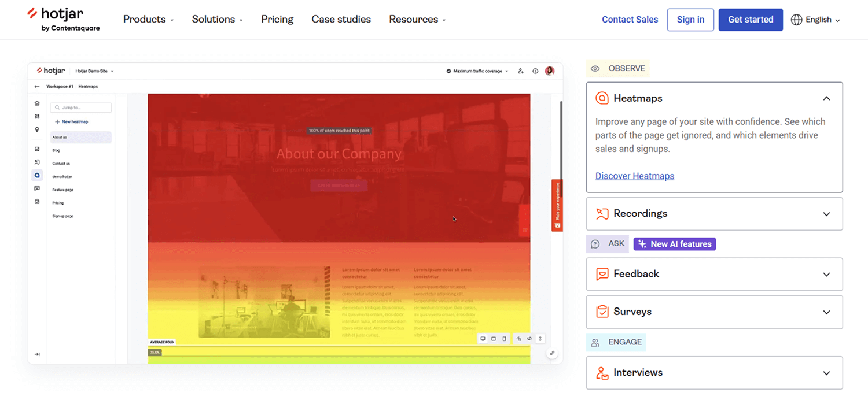Click the copy link icon button
Viewport: 868px width, 404px height.
pos(552,353)
